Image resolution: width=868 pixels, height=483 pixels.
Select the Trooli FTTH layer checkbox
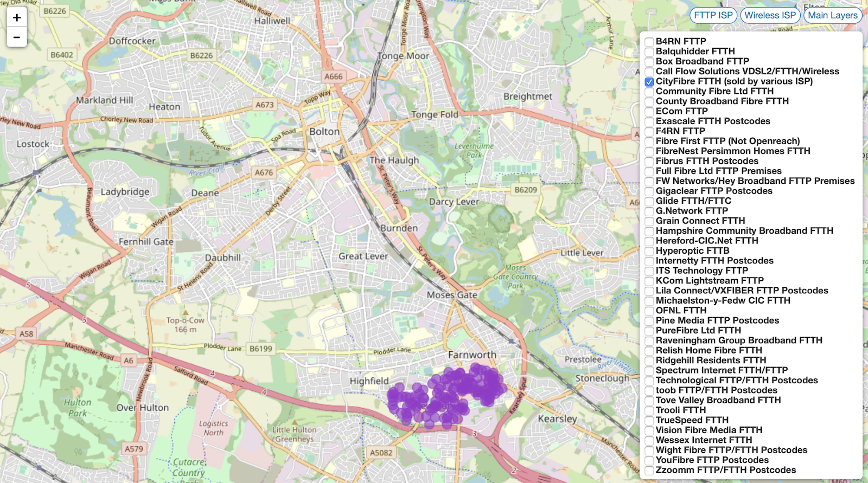[649, 410]
